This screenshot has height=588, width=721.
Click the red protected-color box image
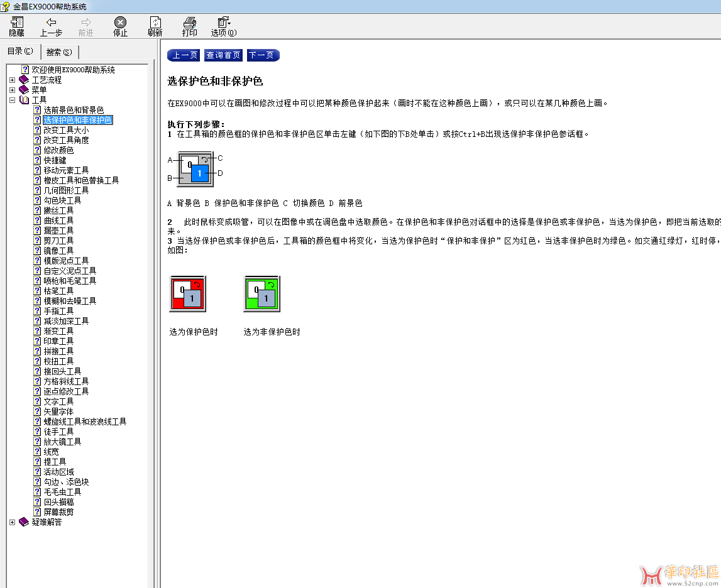coord(187,294)
